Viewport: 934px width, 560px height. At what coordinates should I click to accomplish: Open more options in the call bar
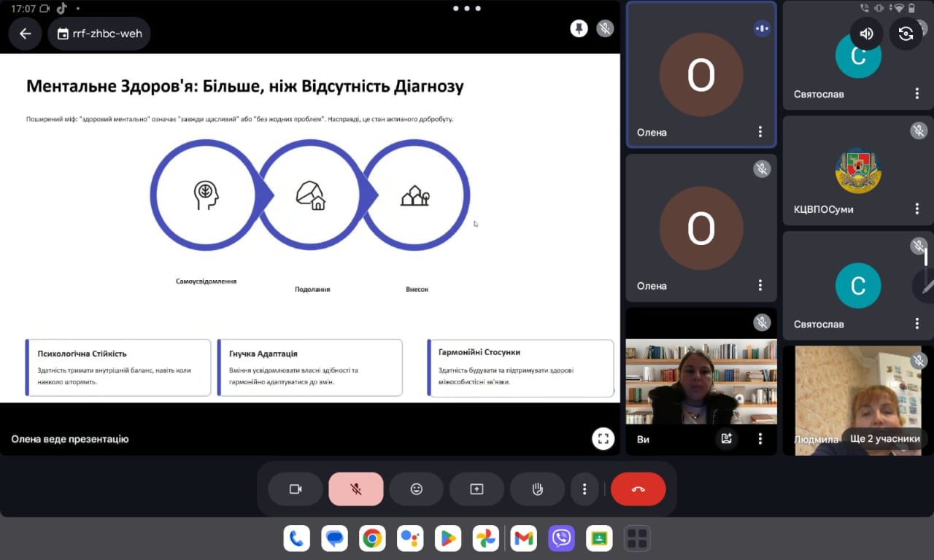click(584, 489)
